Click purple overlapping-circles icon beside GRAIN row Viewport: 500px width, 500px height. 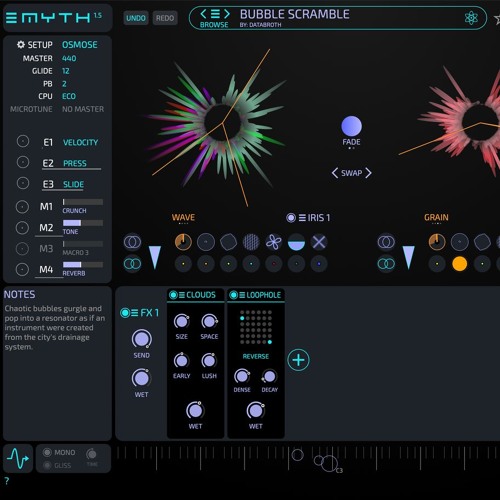[386, 242]
